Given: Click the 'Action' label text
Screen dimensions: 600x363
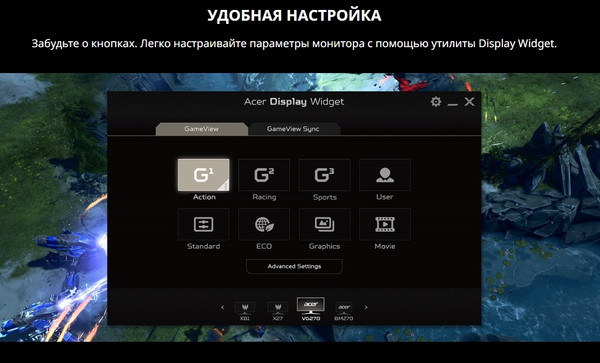Looking at the screenshot, I should coord(204,197).
